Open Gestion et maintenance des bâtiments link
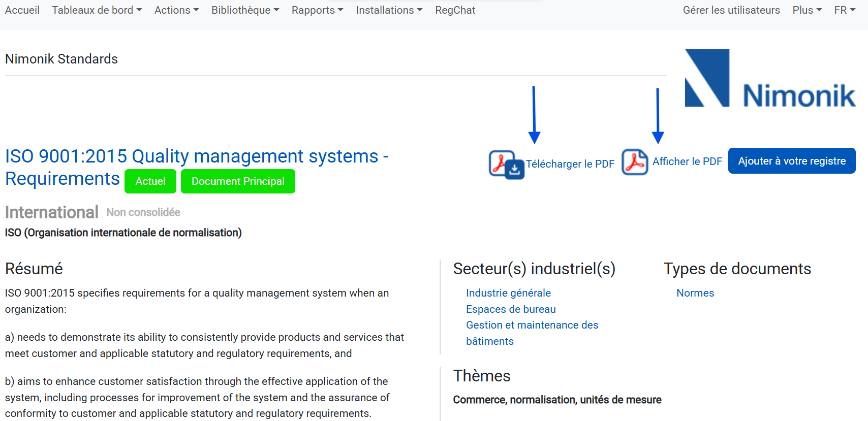868x421 pixels. click(532, 333)
